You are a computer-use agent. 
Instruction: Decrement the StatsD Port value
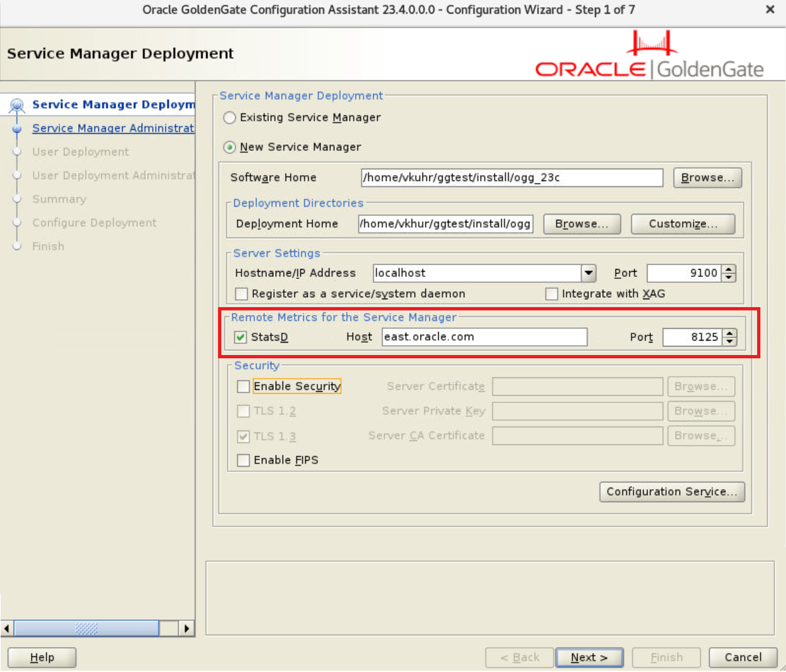pyautogui.click(x=729, y=341)
